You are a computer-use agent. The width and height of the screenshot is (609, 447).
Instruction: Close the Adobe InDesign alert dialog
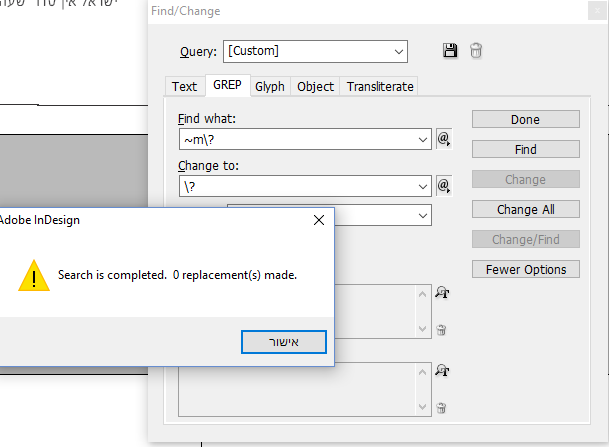click(x=319, y=220)
